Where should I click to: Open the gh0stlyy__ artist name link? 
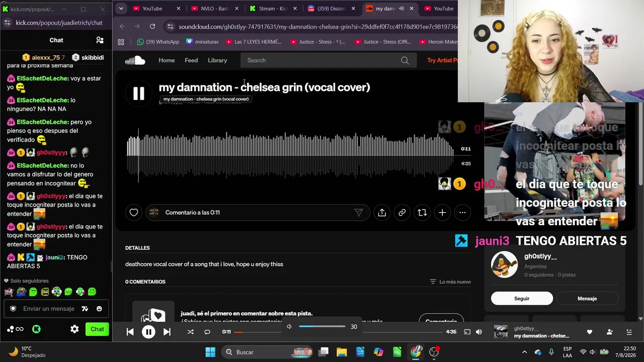tap(540, 256)
